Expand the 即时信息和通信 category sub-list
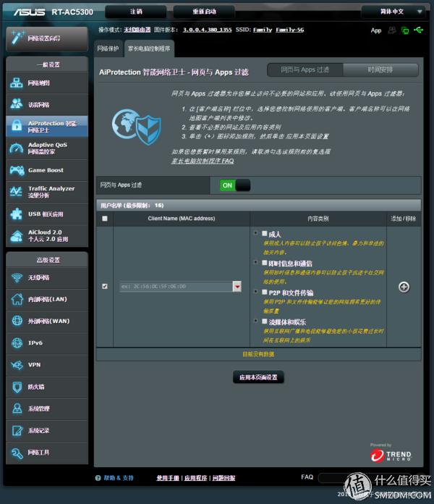Image resolution: width=434 pixels, height=504 pixels. 256,262
